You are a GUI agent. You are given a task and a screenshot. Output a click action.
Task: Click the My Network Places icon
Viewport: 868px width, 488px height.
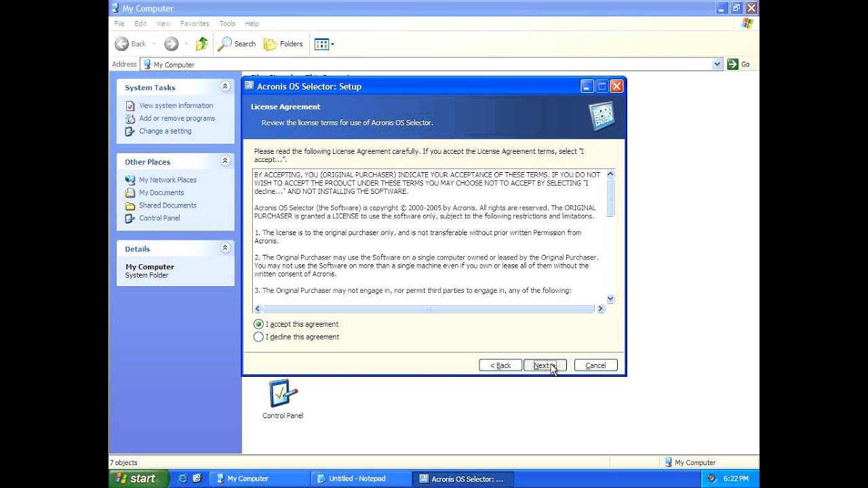click(x=130, y=180)
